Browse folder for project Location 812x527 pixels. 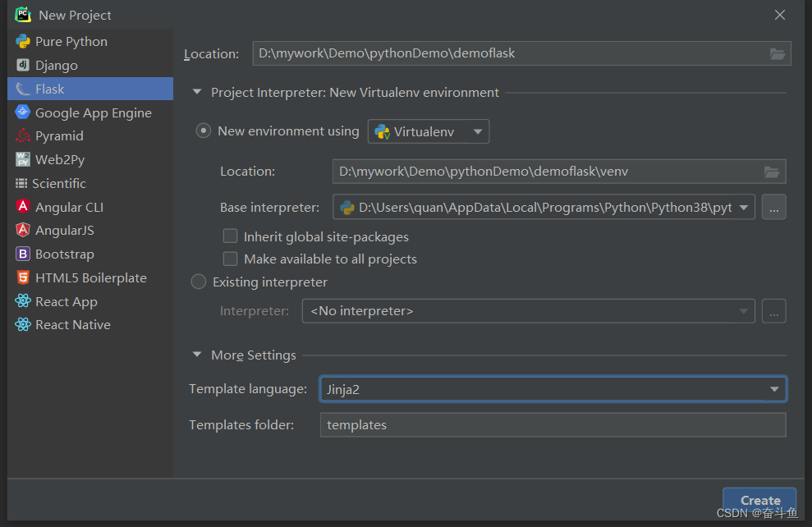(778, 53)
